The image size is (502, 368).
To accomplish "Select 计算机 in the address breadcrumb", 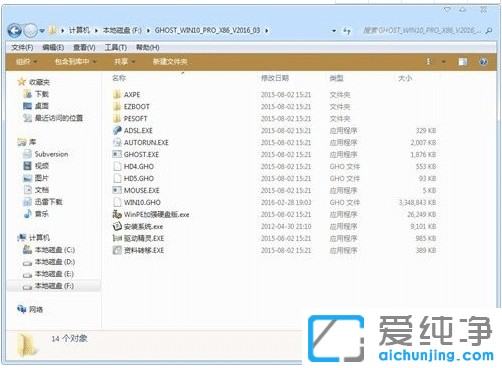I will click(x=79, y=30).
